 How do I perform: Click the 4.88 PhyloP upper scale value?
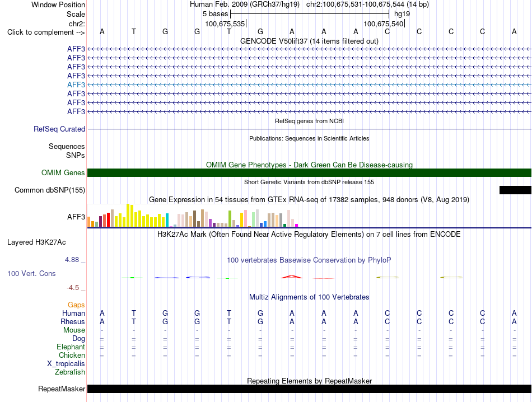coord(72,260)
